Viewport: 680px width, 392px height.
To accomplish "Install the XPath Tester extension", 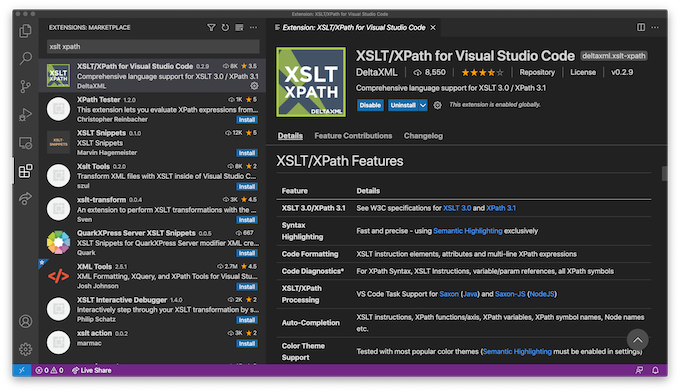I will [x=247, y=120].
